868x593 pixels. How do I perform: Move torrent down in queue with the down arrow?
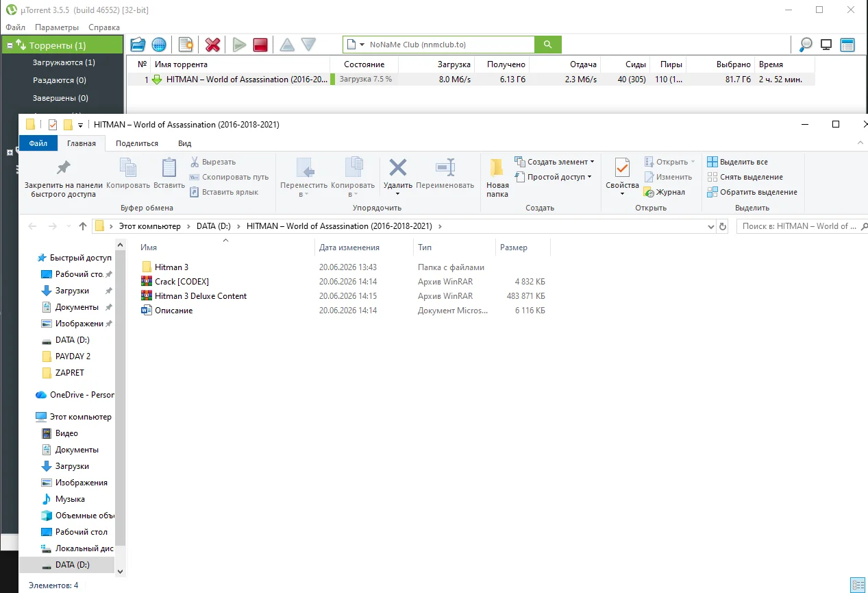(308, 45)
